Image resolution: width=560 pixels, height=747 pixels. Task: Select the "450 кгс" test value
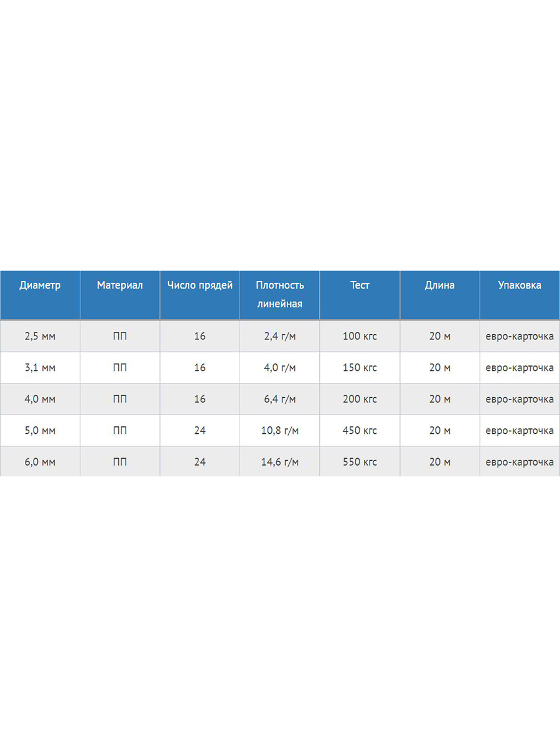(360, 431)
